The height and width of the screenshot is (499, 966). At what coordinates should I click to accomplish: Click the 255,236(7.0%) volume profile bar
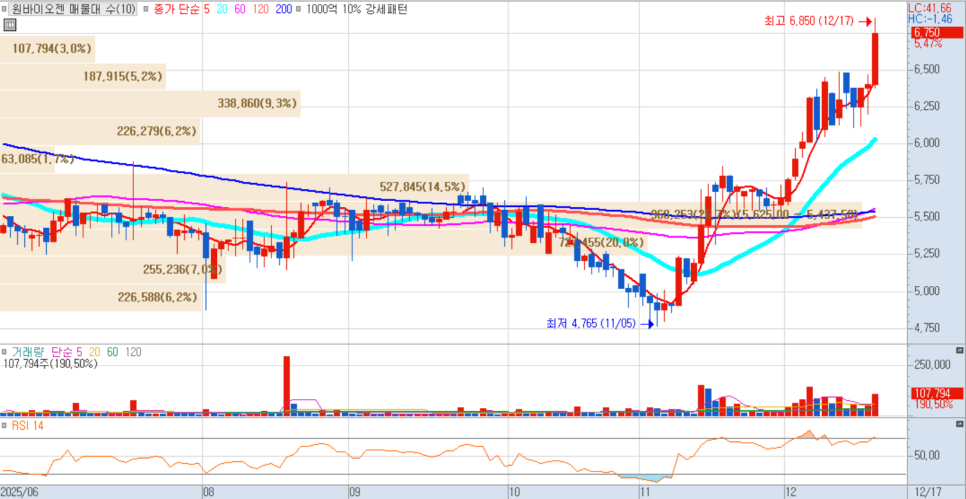[x=113, y=269]
